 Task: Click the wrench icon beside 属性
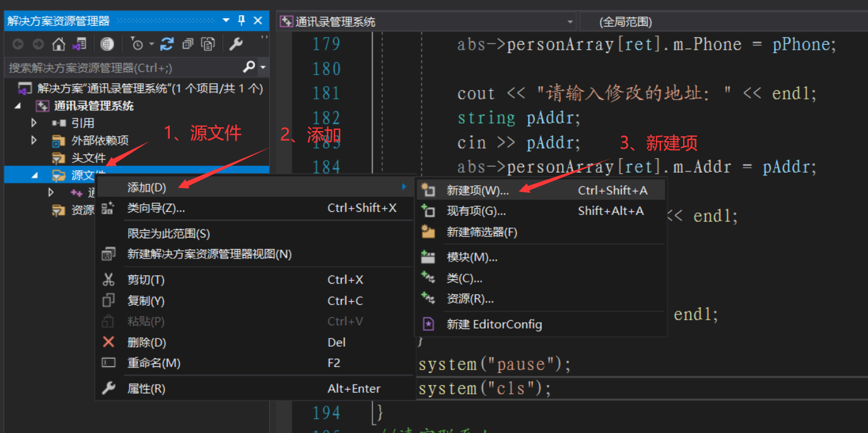click(108, 388)
